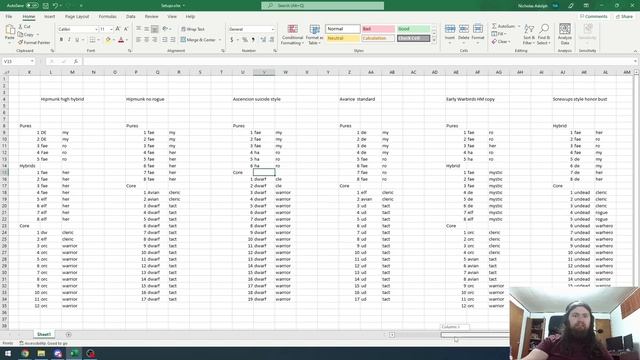640x360 pixels.
Task: Click the red Font Color A icon
Action: tap(121, 40)
